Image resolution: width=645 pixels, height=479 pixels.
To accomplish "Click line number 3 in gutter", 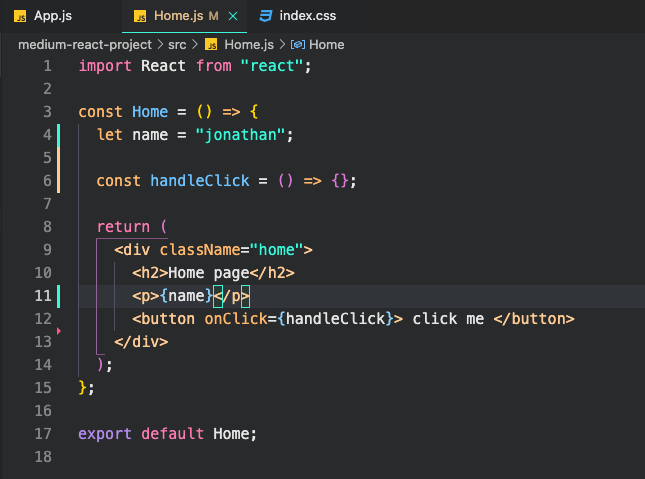I will point(47,112).
